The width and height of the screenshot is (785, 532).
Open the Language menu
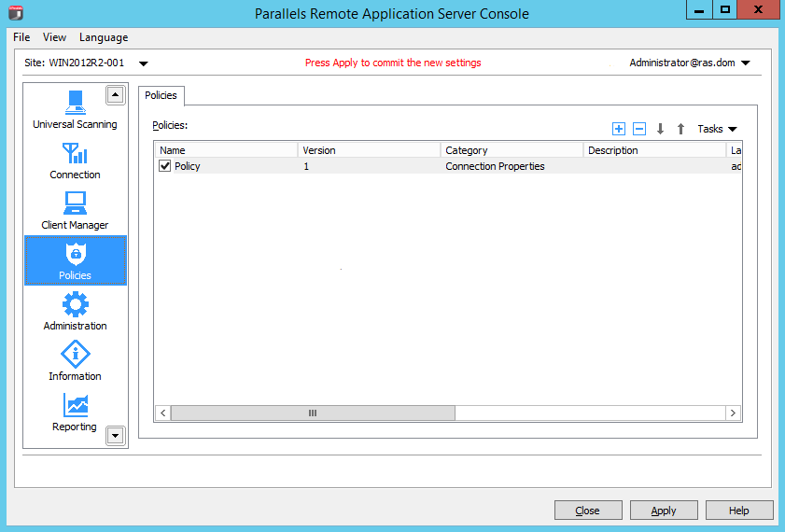coord(104,37)
